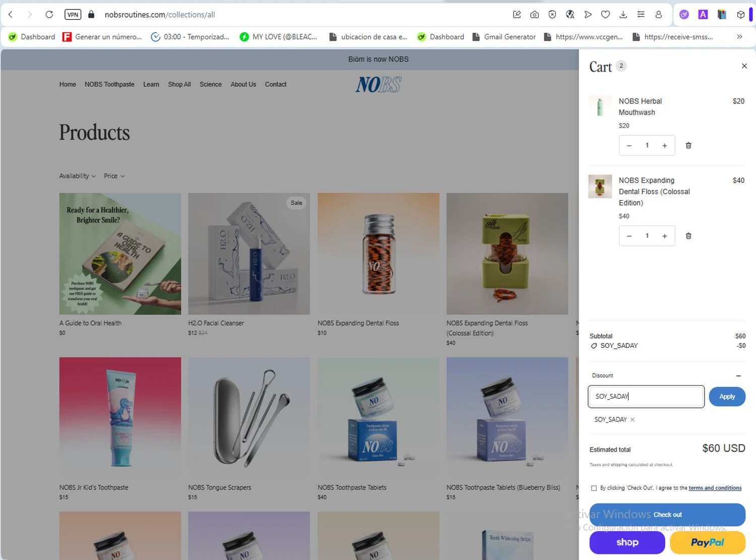Decrease NOBS Herbal Mouthwash quantity
The height and width of the screenshot is (560, 756).
629,146
